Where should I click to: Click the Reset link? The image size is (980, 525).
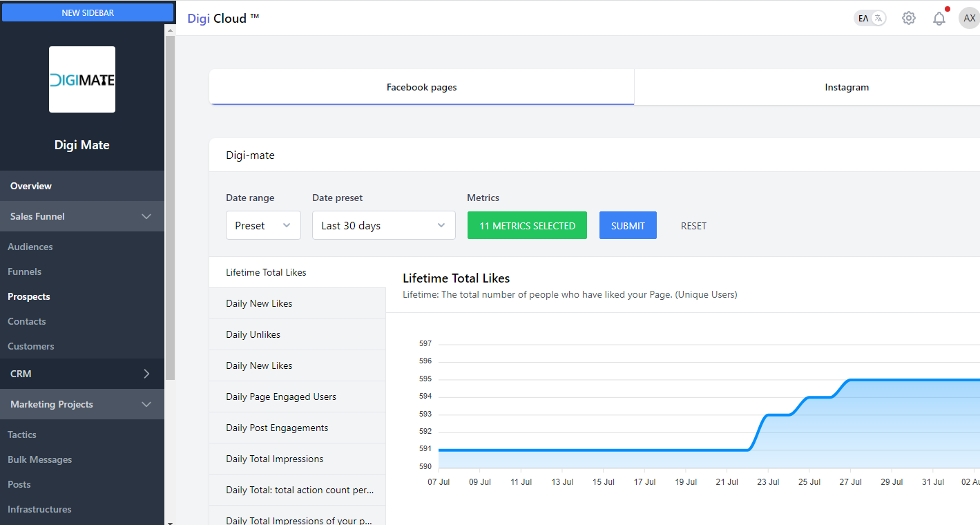693,226
